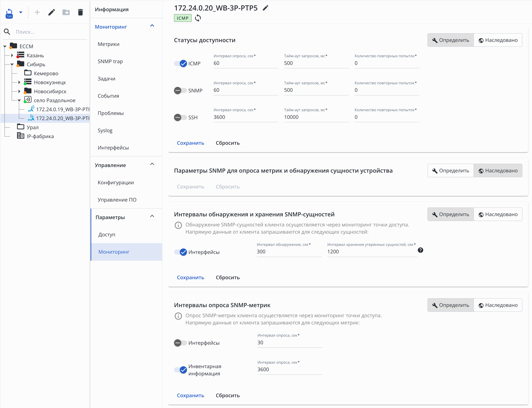Click refresh icon next to ICMP badge
This screenshot has height=408, width=532.
coord(198,18)
